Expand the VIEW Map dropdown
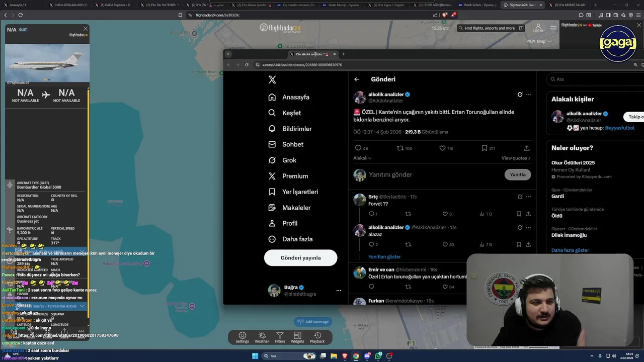 (538, 41)
